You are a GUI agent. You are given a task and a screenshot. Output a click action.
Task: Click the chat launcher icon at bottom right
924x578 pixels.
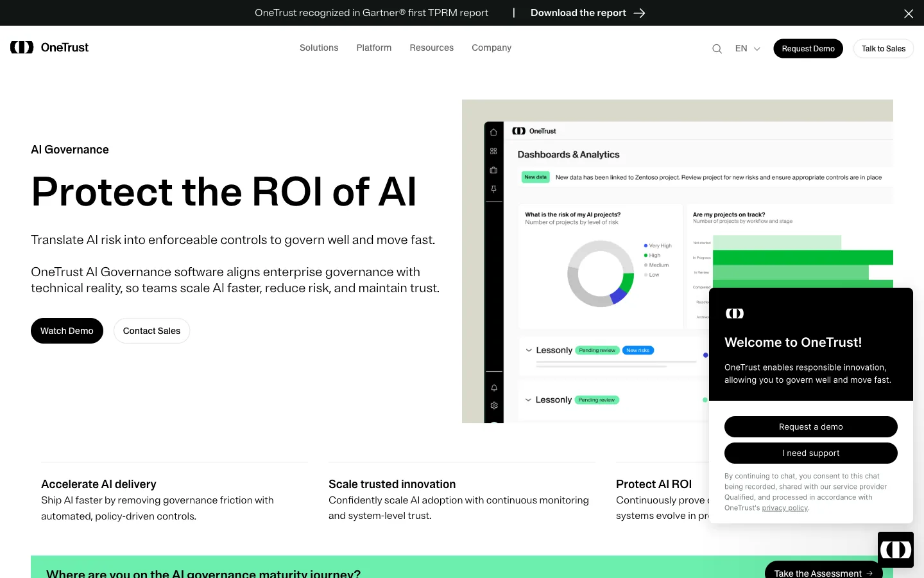tap(896, 550)
